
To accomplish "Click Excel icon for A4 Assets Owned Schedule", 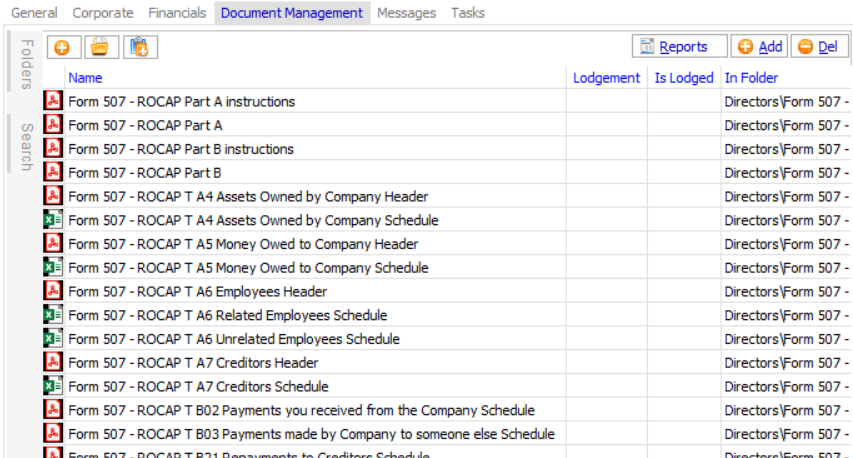I will pos(53,220).
